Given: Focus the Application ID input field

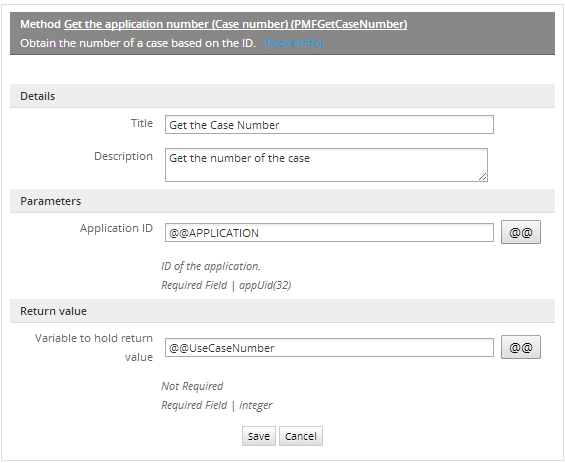Looking at the screenshot, I should [x=329, y=233].
